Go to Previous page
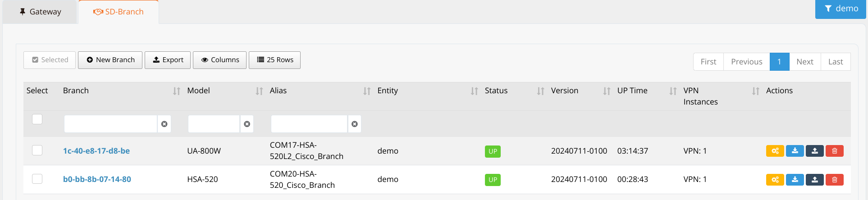This screenshot has width=868, height=200. pos(747,62)
